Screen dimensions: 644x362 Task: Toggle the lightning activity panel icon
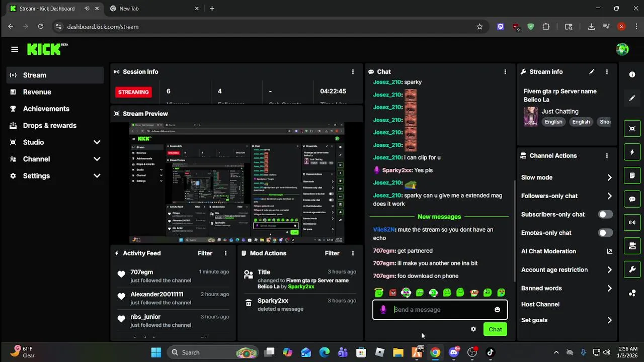[x=632, y=152]
